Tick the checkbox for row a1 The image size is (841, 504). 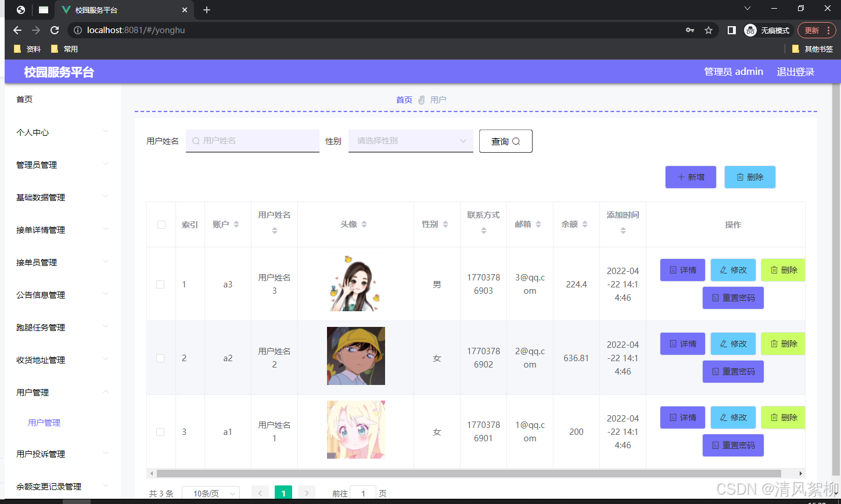coord(160,432)
